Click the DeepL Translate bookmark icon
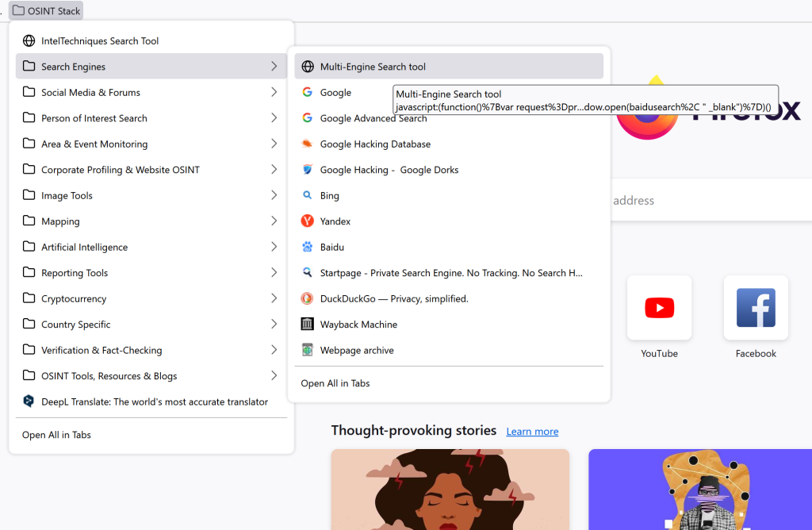This screenshot has height=530, width=812. click(29, 401)
